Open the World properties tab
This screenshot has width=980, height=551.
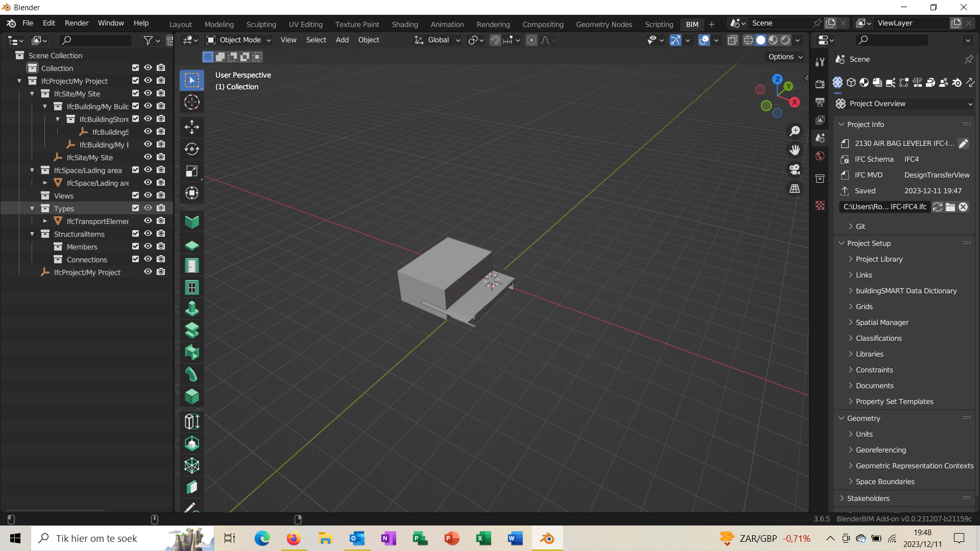pyautogui.click(x=820, y=156)
